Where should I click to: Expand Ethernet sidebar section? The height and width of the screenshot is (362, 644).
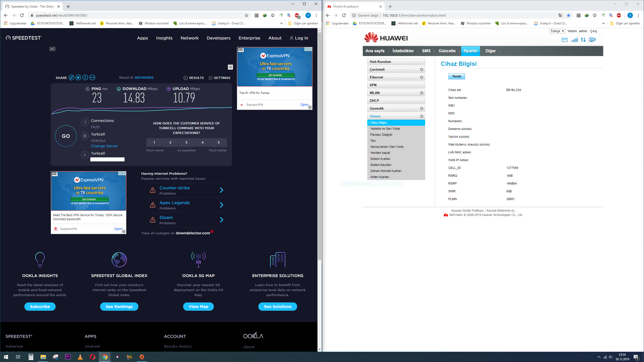[x=396, y=77]
